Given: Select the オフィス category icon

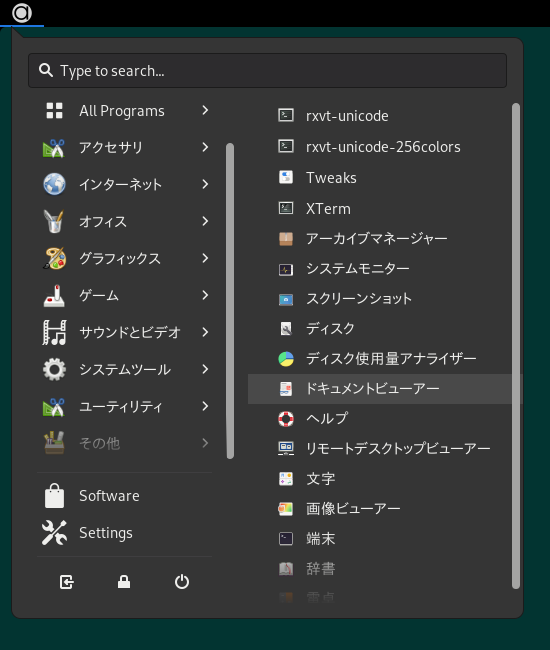Looking at the screenshot, I should 54,221.
